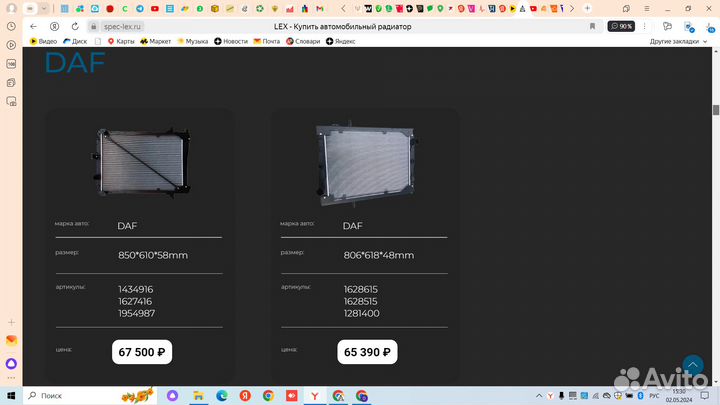The image size is (720, 405).
Task: Click the DAF 850*610*58mm radiator image
Action: tap(142, 163)
